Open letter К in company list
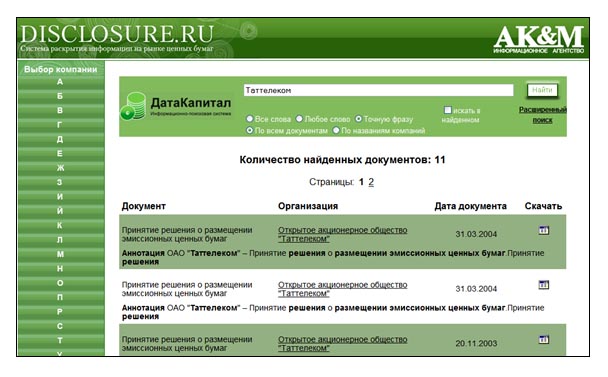 point(60,225)
